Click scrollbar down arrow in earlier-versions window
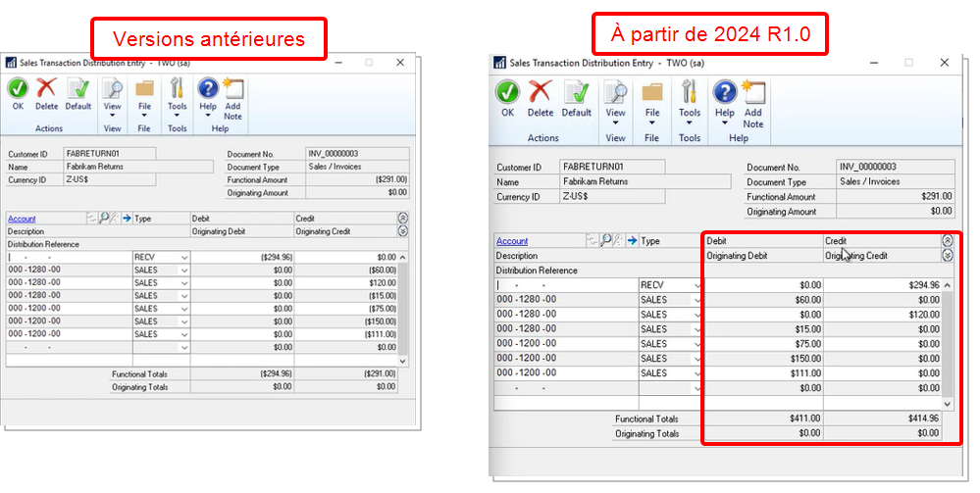The width and height of the screenshot is (980, 493). pyautogui.click(x=402, y=361)
